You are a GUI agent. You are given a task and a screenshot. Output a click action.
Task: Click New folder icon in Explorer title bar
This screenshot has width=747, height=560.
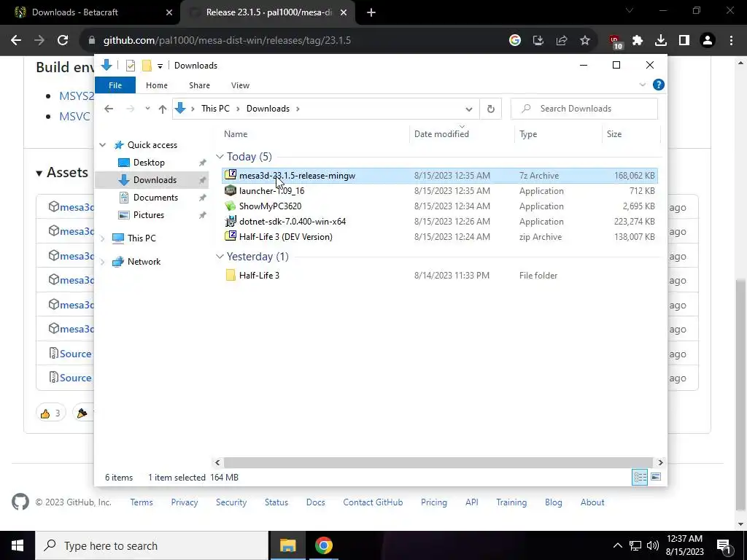(x=147, y=66)
